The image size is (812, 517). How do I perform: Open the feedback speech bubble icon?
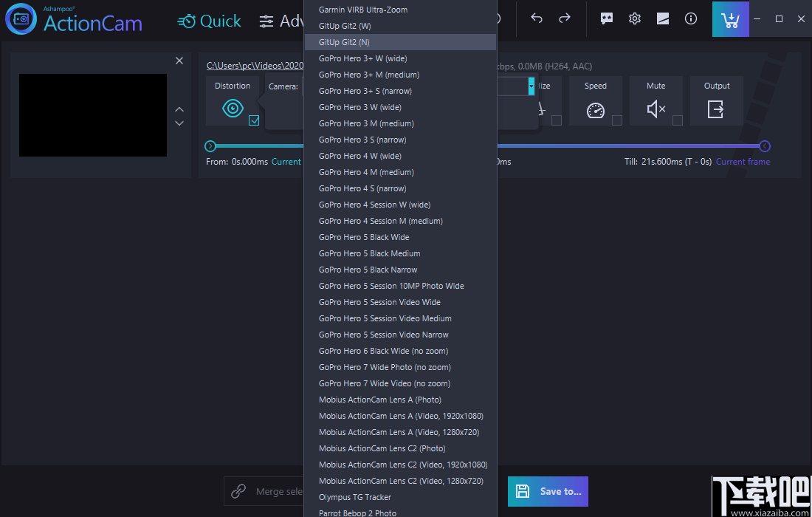click(x=606, y=18)
